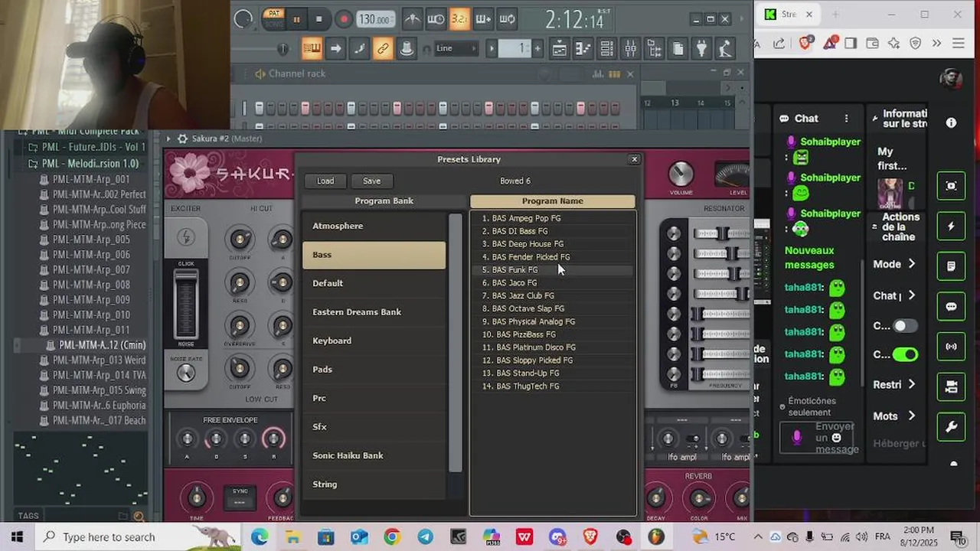The image size is (980, 551).
Task: Open the Line snap dropdown
Action: [456, 48]
